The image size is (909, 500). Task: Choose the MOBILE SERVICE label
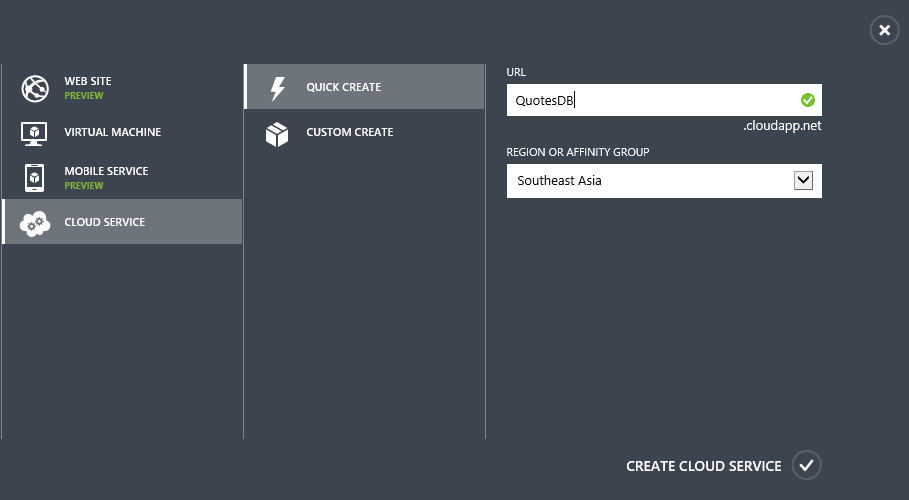pyautogui.click(x=106, y=171)
